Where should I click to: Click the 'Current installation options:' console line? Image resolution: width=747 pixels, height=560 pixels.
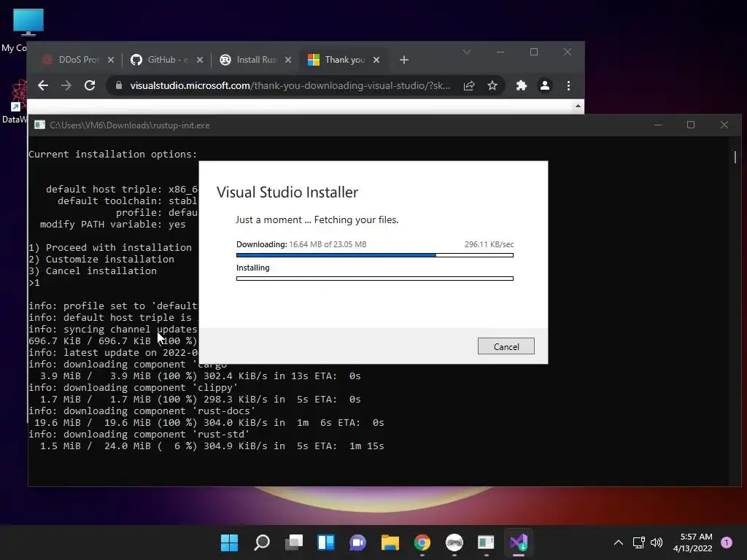(x=113, y=155)
